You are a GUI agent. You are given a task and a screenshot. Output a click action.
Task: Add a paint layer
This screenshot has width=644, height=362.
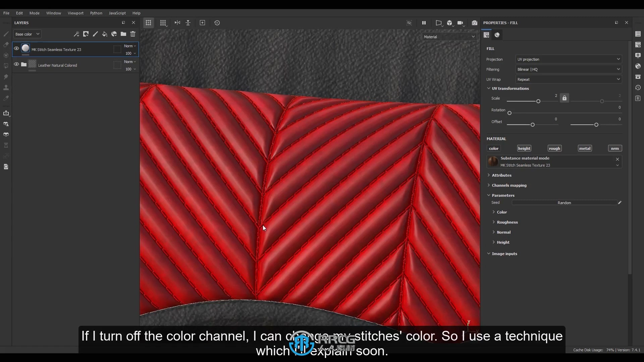95,34
